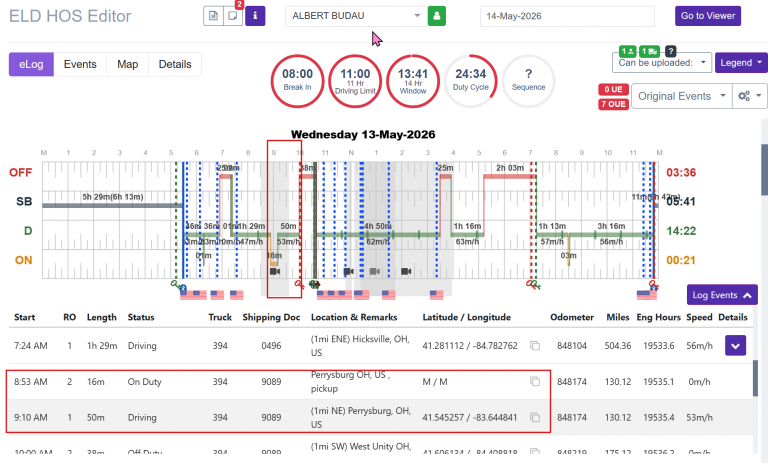Click the 3h 16m driving segment
Image resolution: width=768 pixels, height=463 pixels.
(611, 235)
